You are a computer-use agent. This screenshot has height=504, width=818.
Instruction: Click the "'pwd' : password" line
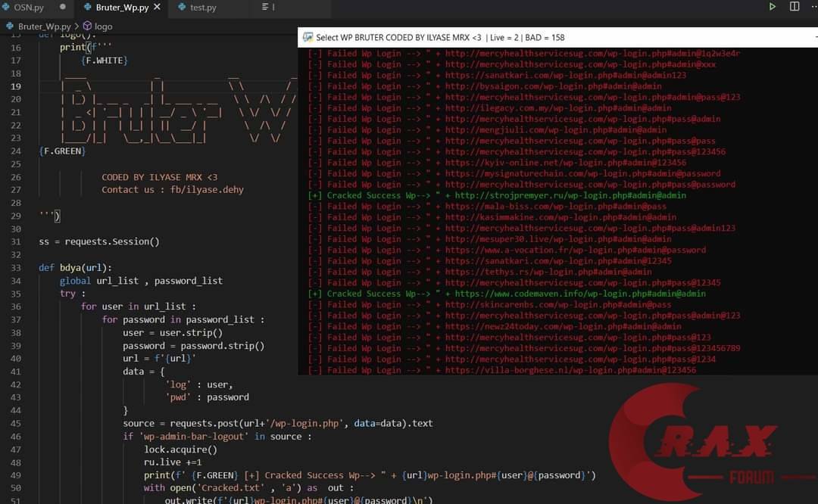207,397
